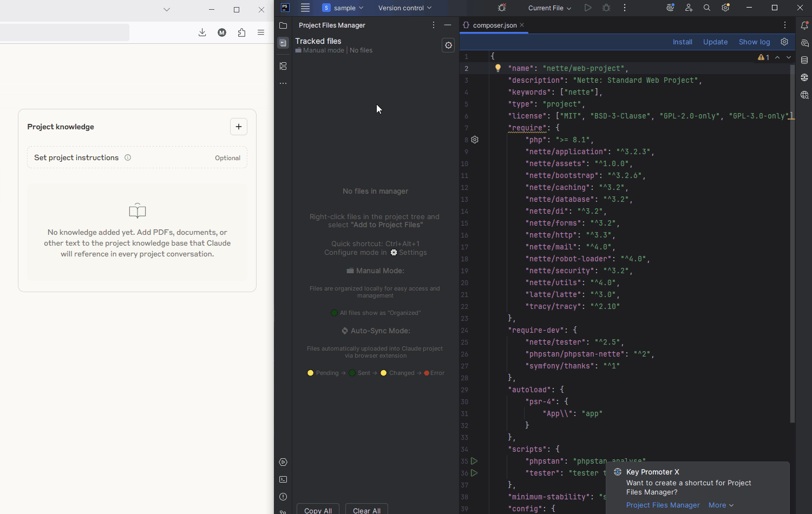812x514 pixels.
Task: Click the M profile icon in browser toolbar
Action: pyautogui.click(x=222, y=32)
